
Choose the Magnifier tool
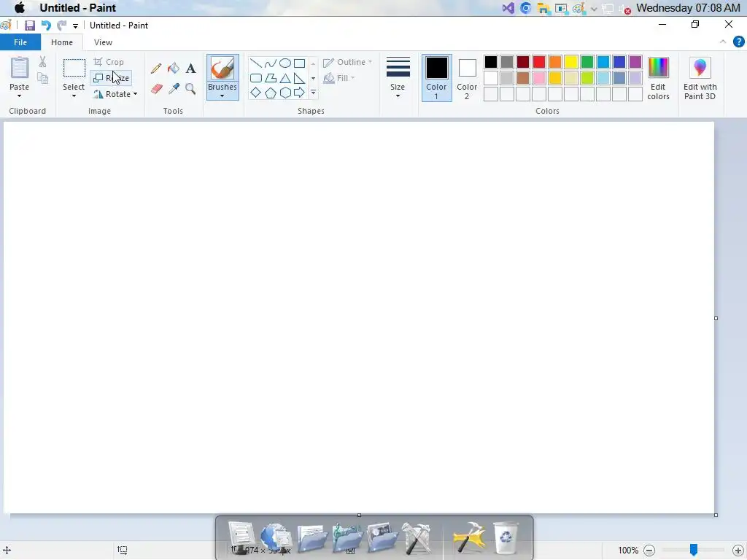[x=190, y=88]
